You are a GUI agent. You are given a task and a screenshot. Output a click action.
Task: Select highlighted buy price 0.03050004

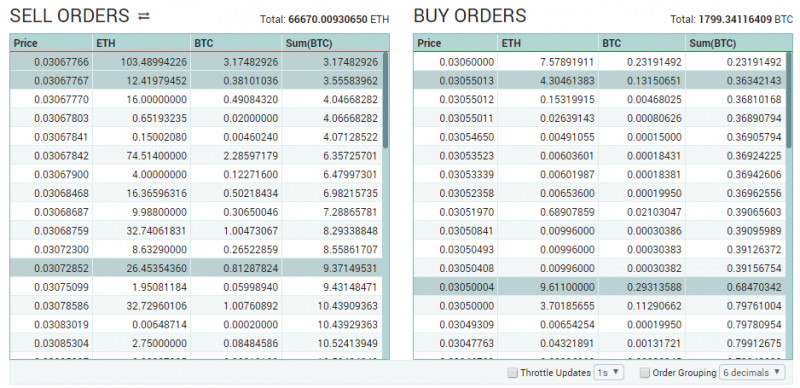(466, 287)
